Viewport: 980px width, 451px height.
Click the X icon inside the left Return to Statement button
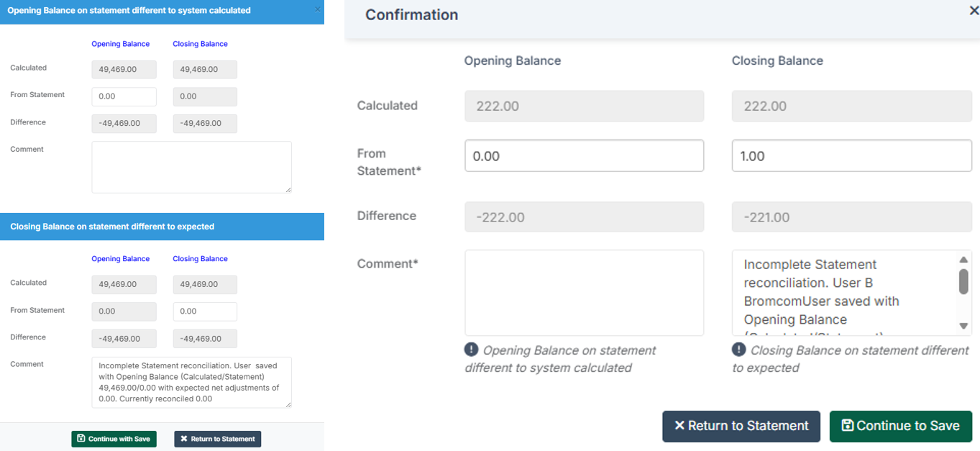[185, 439]
